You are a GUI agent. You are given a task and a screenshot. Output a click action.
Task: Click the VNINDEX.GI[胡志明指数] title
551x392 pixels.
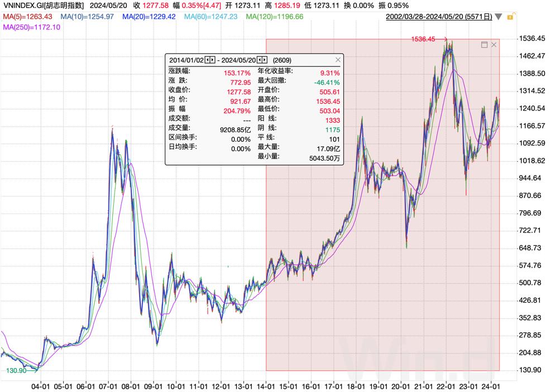pyautogui.click(x=44, y=6)
